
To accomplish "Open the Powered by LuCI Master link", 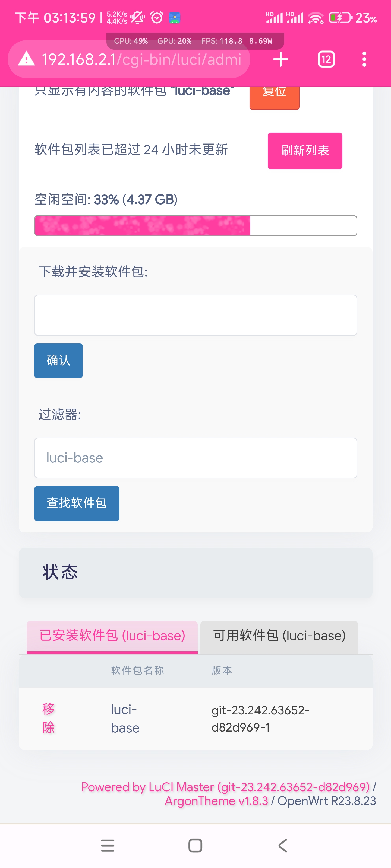I will [x=225, y=787].
